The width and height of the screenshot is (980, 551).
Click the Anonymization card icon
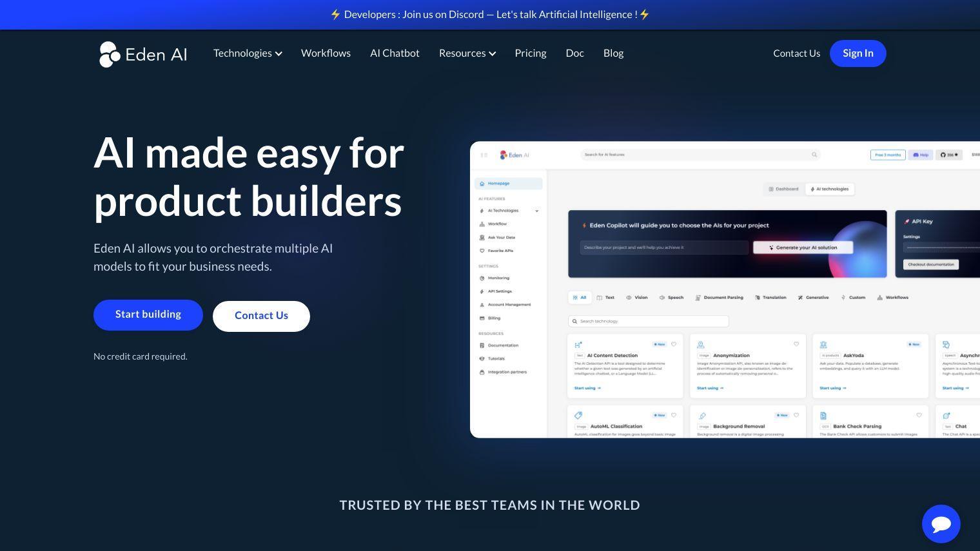pos(701,345)
